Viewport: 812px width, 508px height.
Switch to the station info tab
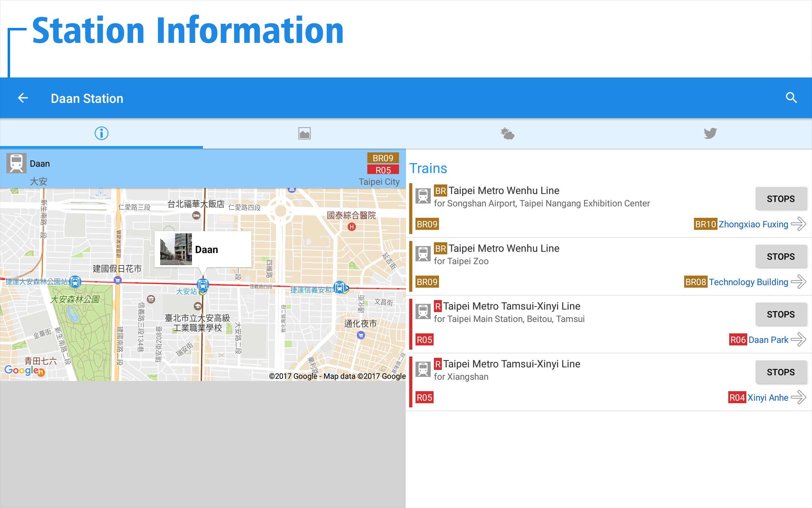click(101, 133)
